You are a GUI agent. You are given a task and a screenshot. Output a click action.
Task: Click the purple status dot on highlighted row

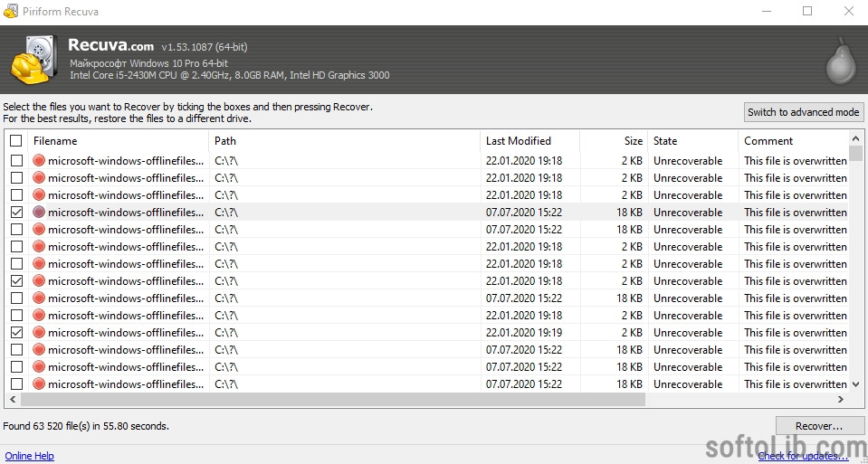(39, 213)
